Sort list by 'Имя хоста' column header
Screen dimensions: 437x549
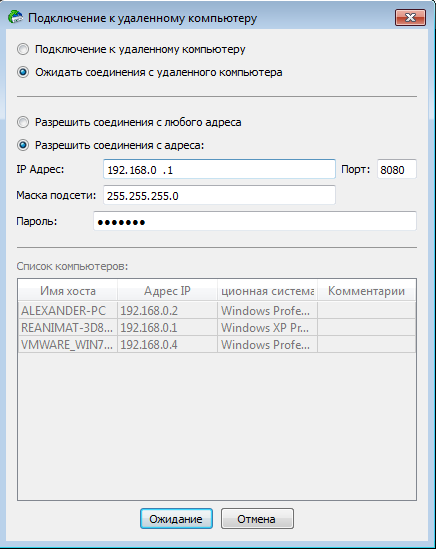tap(68, 291)
